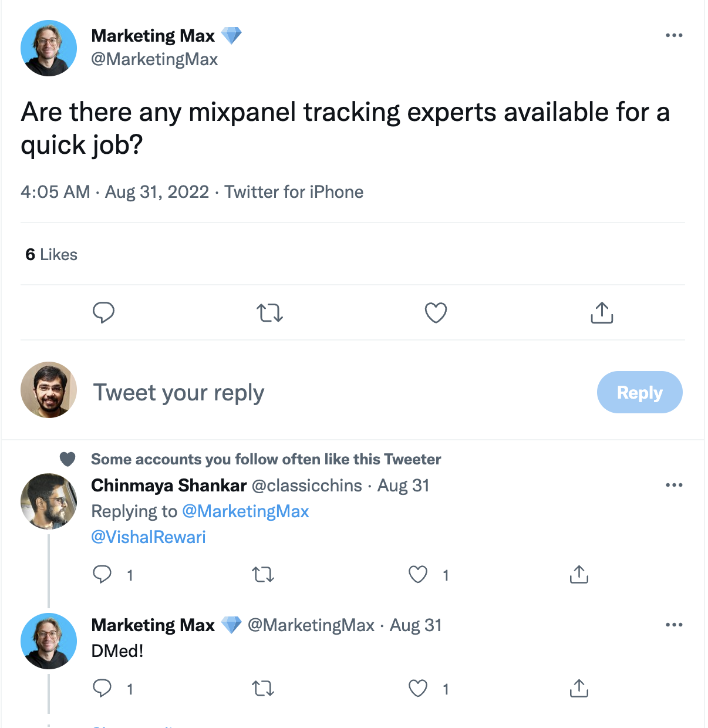708x728 pixels.
Task: Share Chinmaya Shankar's reply
Action: [579, 574]
